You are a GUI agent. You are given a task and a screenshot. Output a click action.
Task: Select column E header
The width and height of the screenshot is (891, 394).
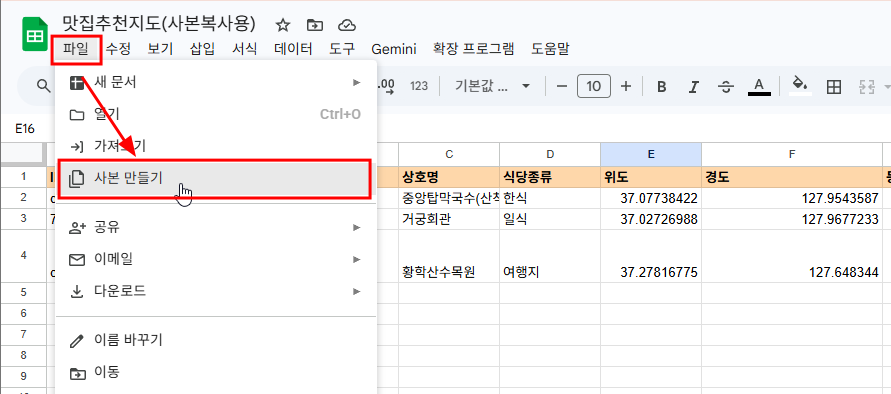(651, 154)
